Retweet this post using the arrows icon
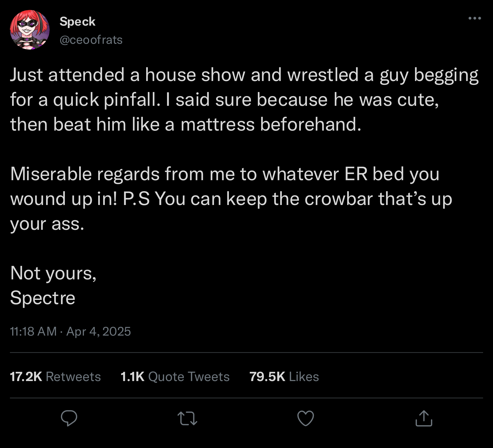 [187, 418]
